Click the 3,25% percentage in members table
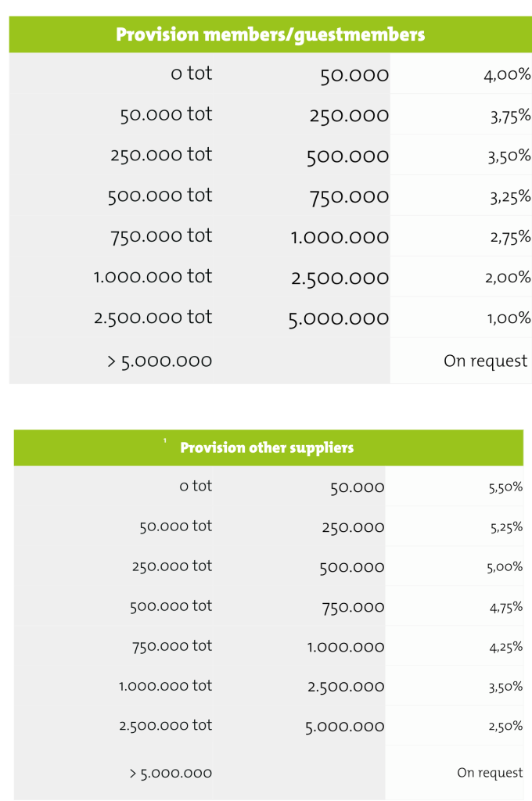 point(510,197)
